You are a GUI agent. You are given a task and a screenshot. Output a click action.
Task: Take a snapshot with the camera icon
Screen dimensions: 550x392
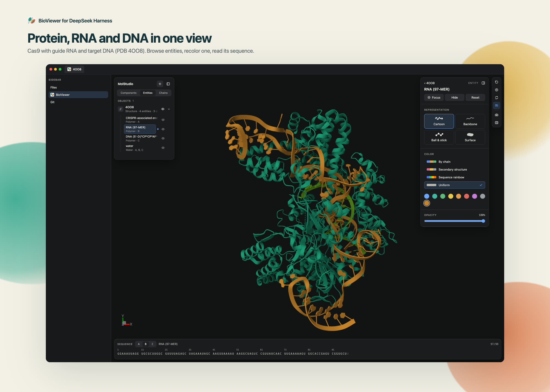(x=496, y=115)
